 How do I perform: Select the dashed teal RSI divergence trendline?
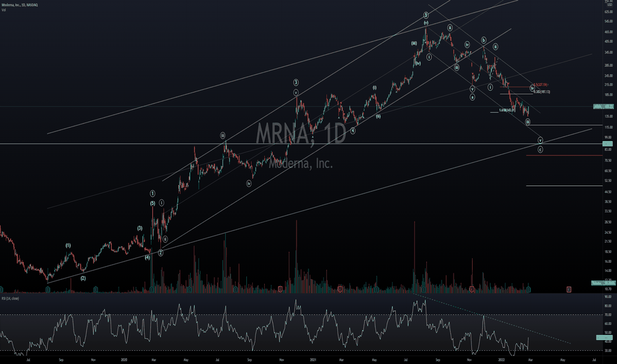(492, 319)
